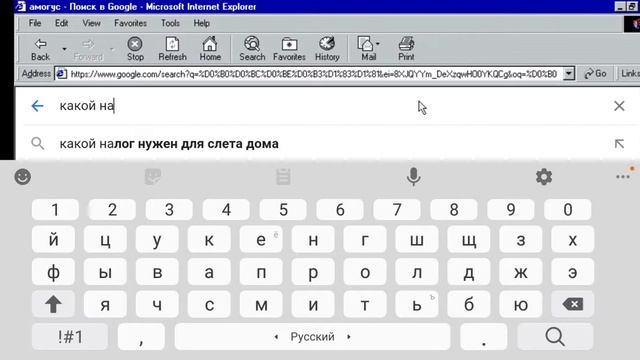640x360 pixels.
Task: Tap the Русский space bar
Action: (x=313, y=337)
